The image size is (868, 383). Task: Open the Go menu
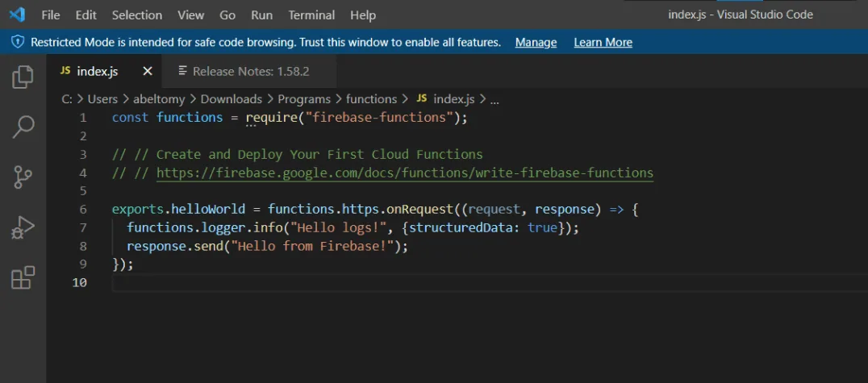pos(227,15)
